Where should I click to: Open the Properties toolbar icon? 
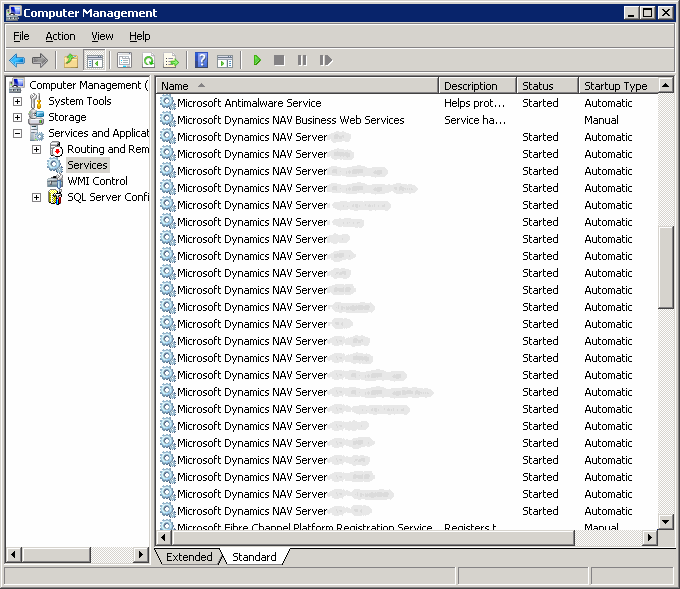124,60
